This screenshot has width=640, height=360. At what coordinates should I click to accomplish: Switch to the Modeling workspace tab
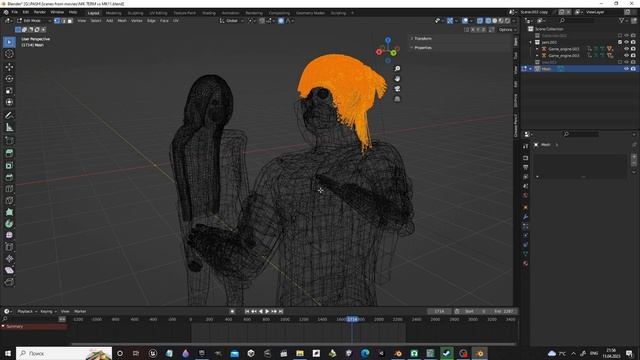pyautogui.click(x=113, y=13)
